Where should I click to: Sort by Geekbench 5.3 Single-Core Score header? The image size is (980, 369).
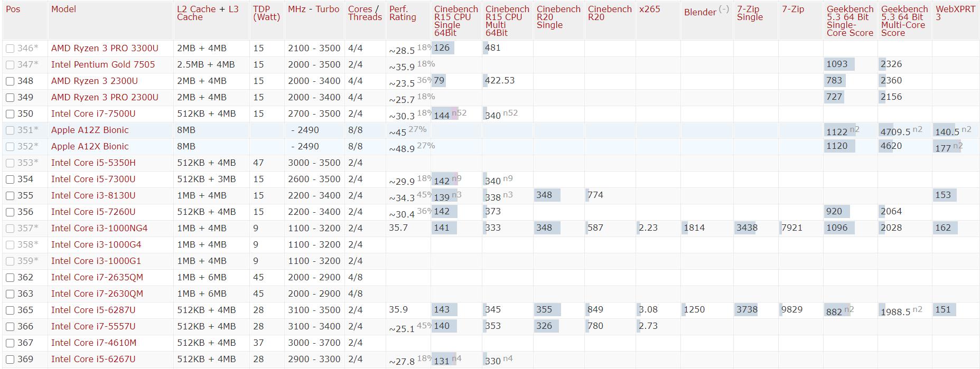[x=850, y=21]
